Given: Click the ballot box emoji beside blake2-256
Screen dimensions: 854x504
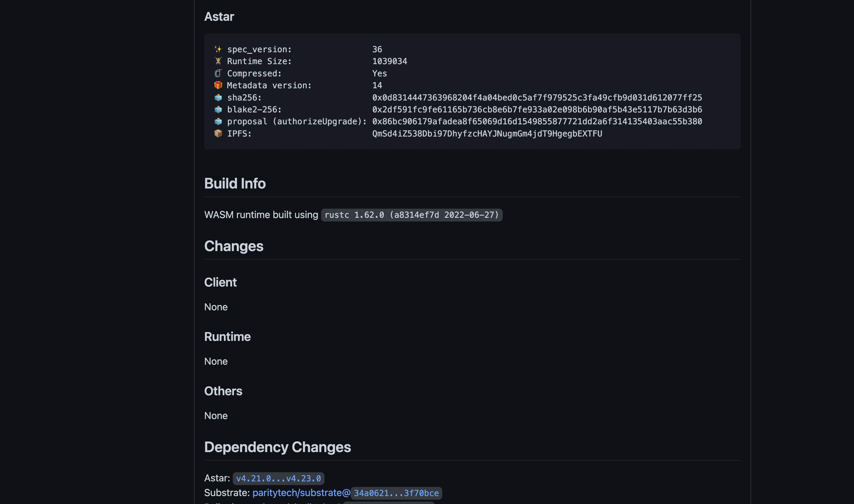Looking at the screenshot, I should pos(218,109).
